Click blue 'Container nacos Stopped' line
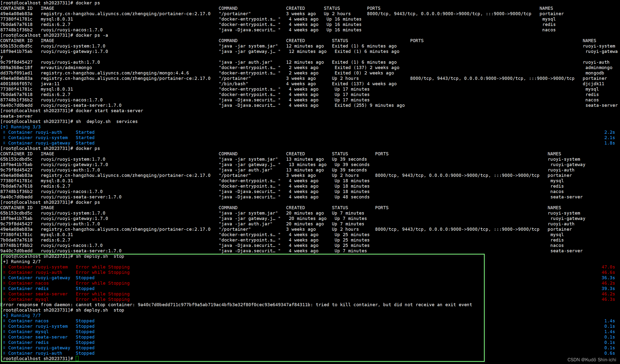This screenshot has height=364, width=620. [49, 321]
